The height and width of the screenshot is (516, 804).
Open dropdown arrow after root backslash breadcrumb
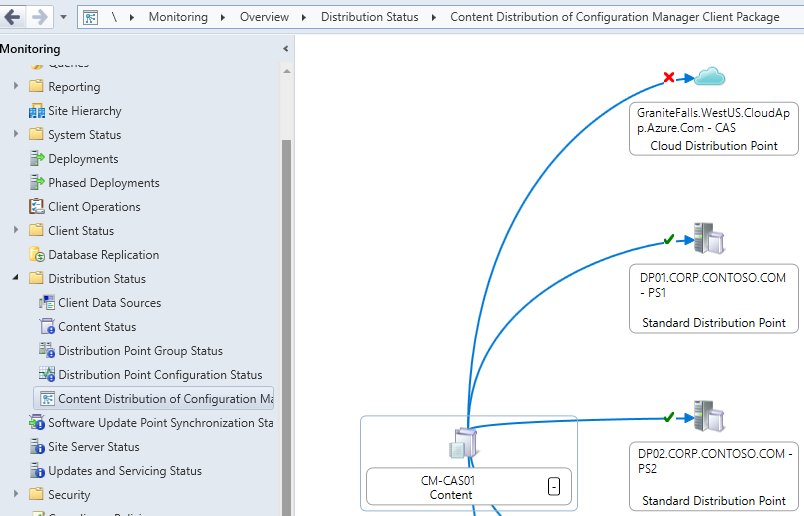(x=132, y=17)
